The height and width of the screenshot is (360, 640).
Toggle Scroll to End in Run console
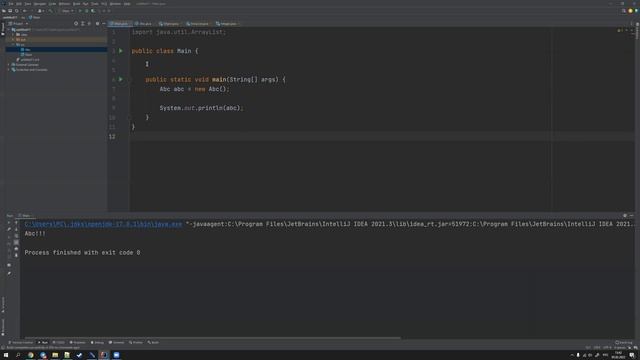[16, 242]
